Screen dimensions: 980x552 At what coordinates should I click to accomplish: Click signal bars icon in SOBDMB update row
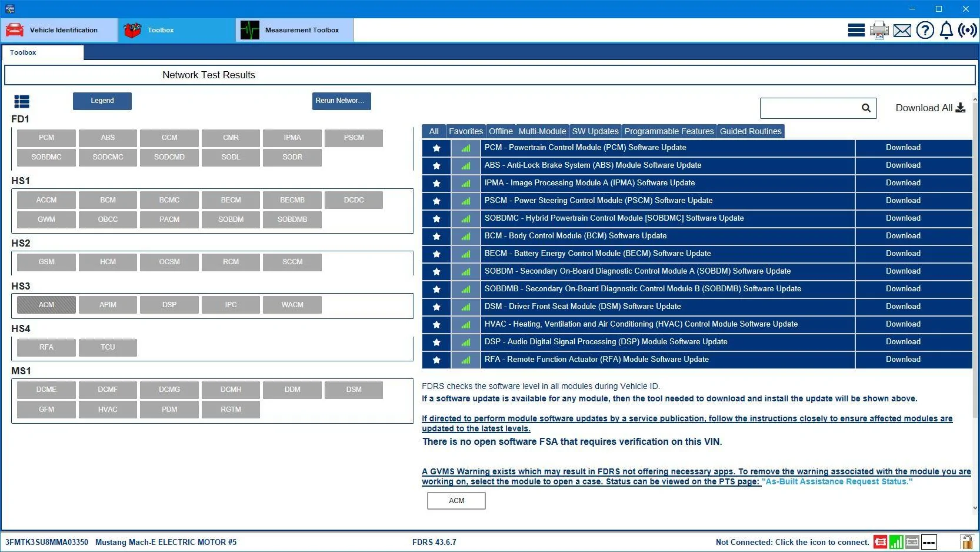[466, 290]
